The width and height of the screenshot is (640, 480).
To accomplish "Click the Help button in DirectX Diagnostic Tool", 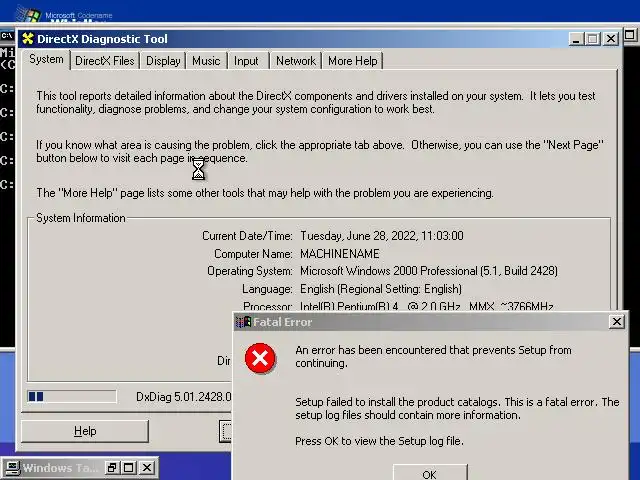I will pos(85,431).
